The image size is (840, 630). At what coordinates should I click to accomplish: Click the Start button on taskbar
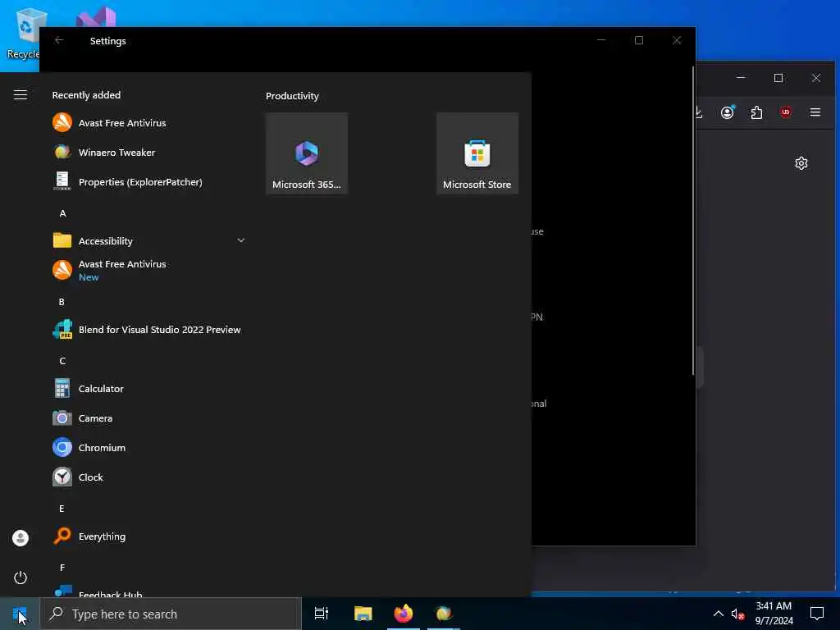[20, 614]
